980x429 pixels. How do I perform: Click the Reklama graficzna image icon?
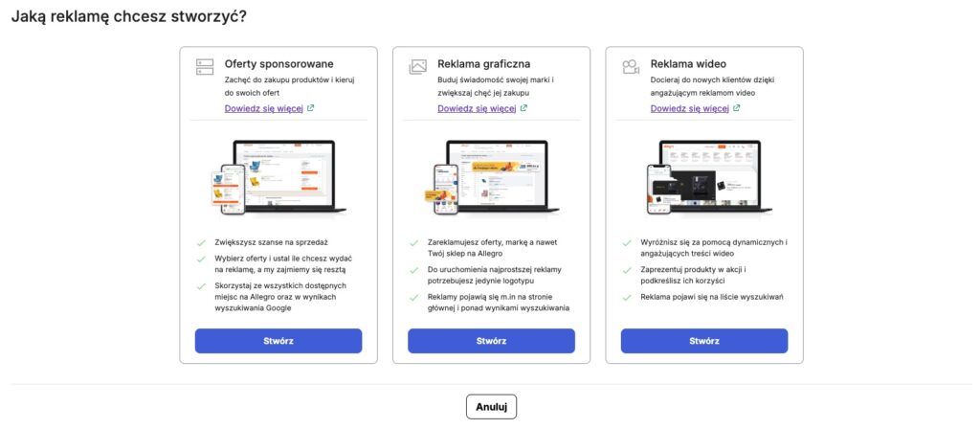pyautogui.click(x=417, y=67)
